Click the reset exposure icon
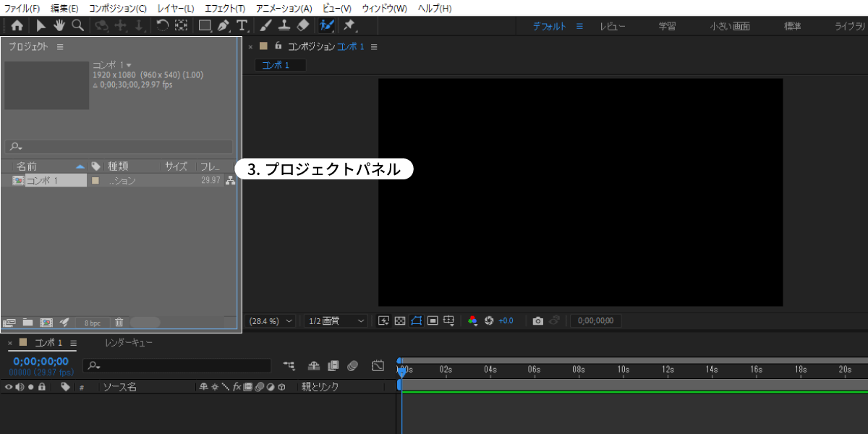 pos(489,320)
